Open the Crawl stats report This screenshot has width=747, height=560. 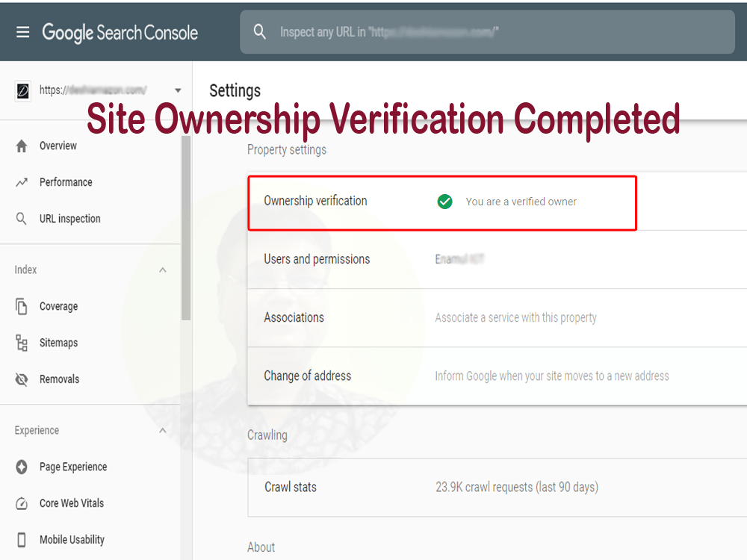tap(497, 487)
